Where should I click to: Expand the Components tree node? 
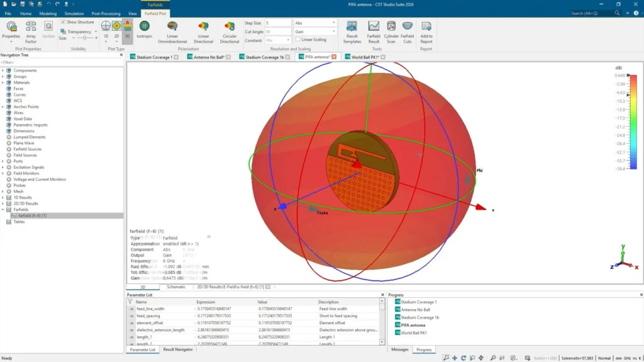(x=3, y=71)
